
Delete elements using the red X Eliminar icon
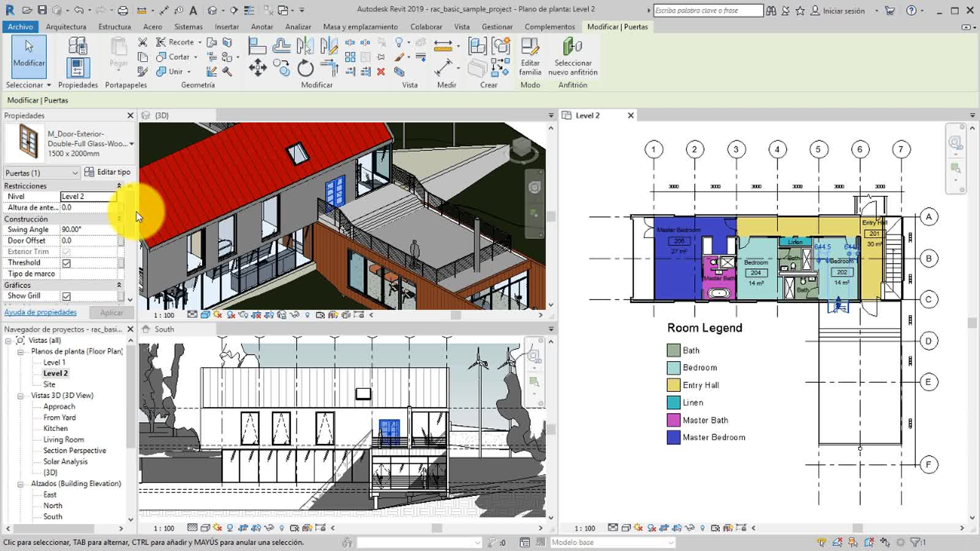point(382,72)
